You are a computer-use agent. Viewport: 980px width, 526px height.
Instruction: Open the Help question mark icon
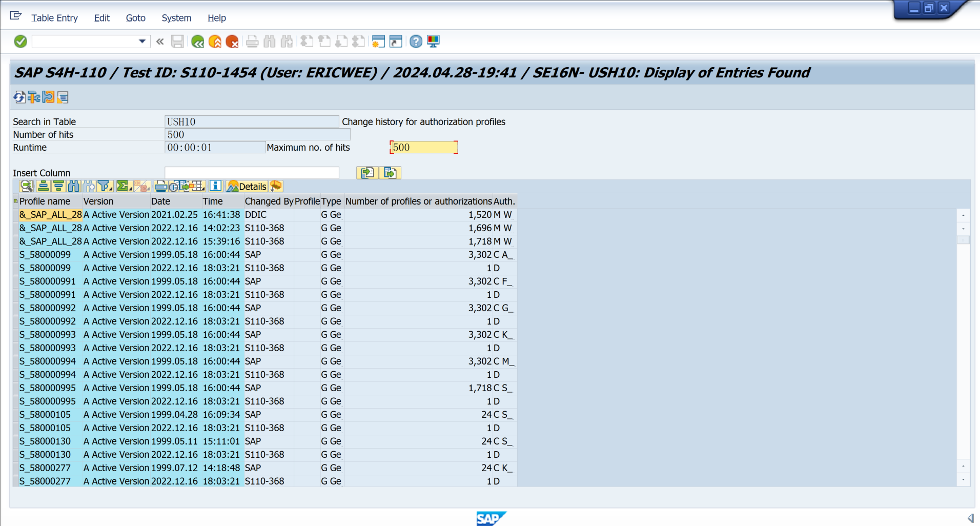[x=416, y=42]
